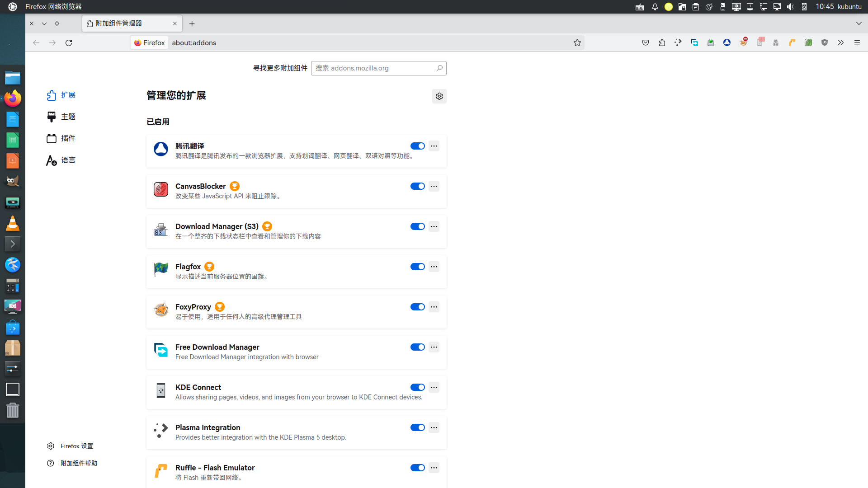
Task: Click the CanvasBlocker fingerprint icon
Action: click(161, 189)
